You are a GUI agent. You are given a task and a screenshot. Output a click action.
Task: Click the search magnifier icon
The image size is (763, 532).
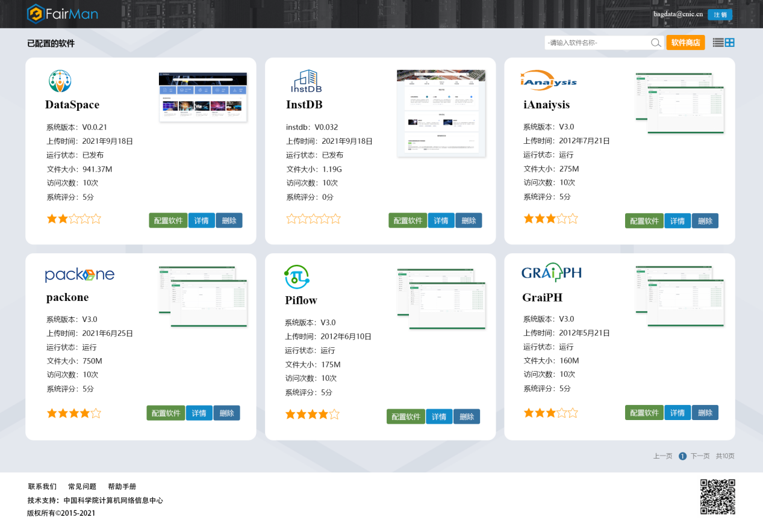[656, 43]
